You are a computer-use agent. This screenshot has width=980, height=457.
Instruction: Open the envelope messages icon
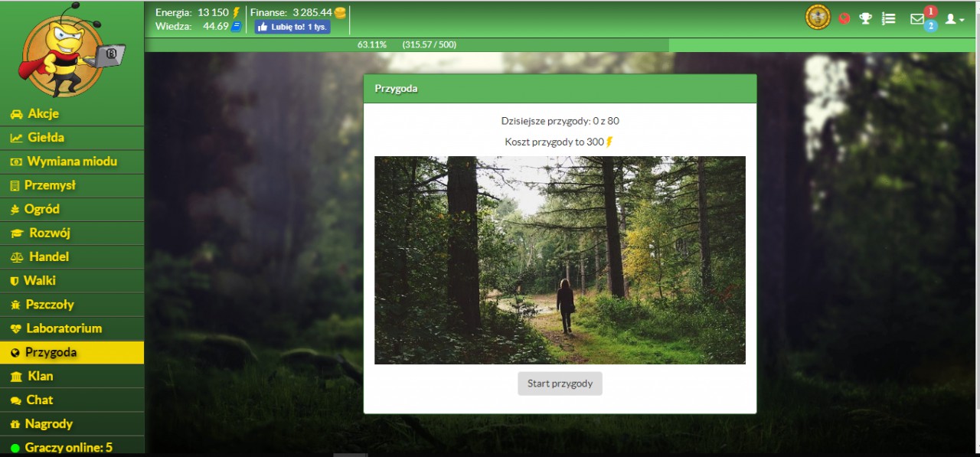coord(917,19)
